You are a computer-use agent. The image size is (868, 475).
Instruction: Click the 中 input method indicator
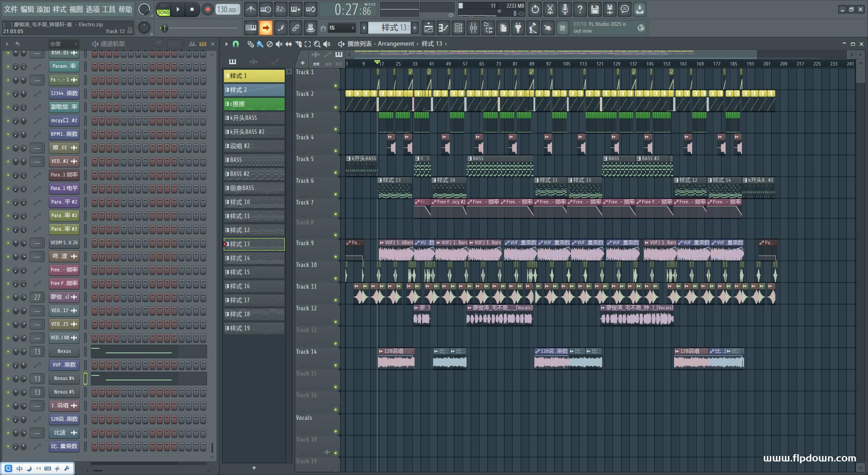19,469
